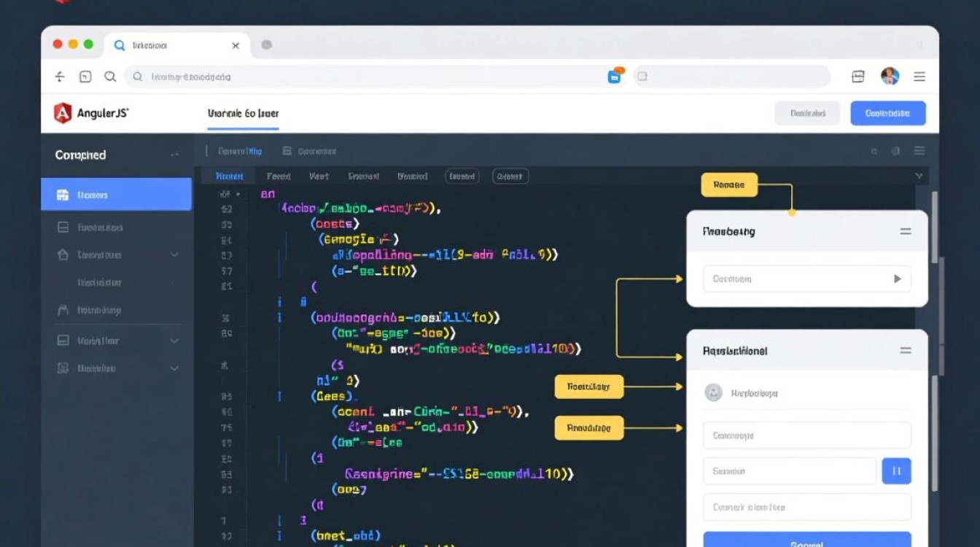
Task: Click the blue button in the top-right header
Action: coord(887,113)
